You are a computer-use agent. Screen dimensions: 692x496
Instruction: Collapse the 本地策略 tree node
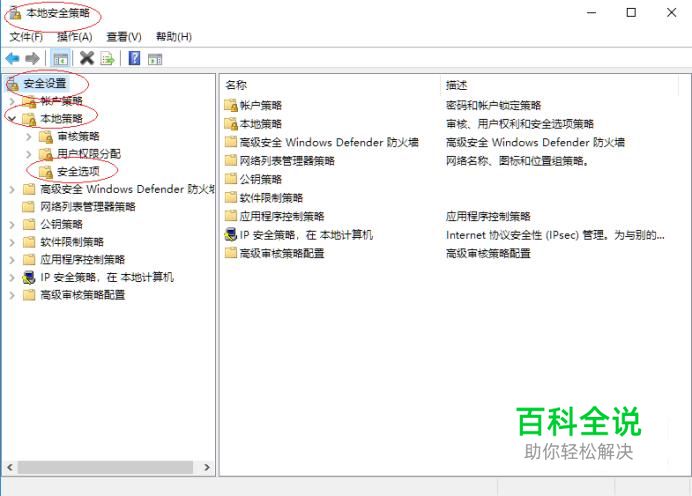(x=12, y=119)
